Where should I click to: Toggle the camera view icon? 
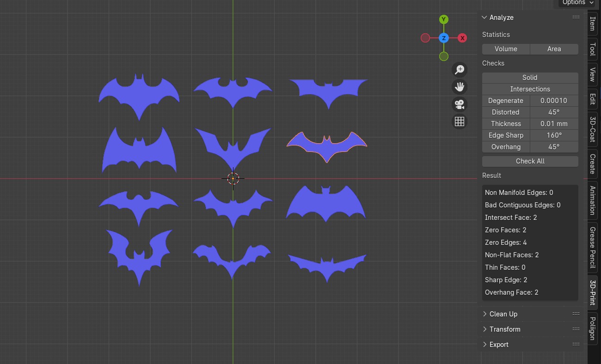pos(460,104)
